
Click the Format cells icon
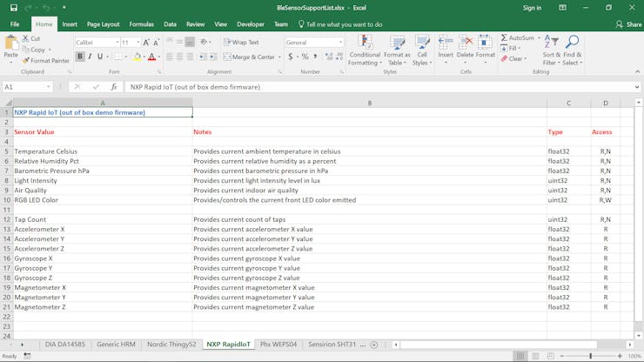pyautogui.click(x=485, y=42)
